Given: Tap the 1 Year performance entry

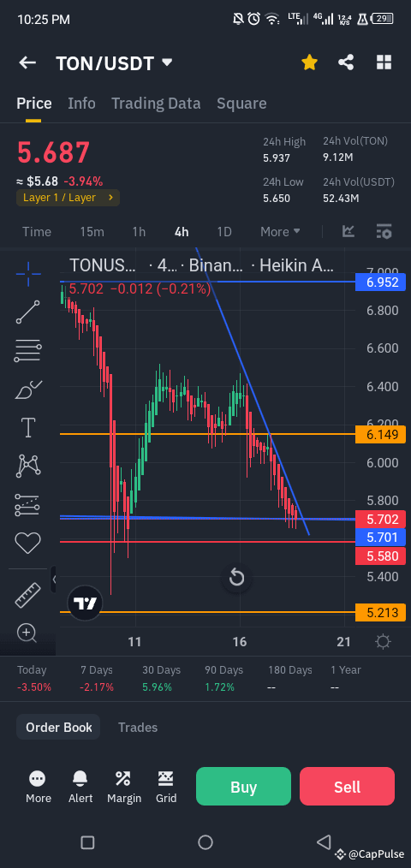Looking at the screenshot, I should coord(346,679).
